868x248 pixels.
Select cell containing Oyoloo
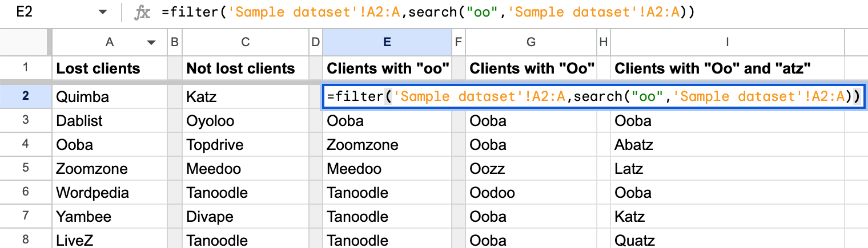pos(245,120)
